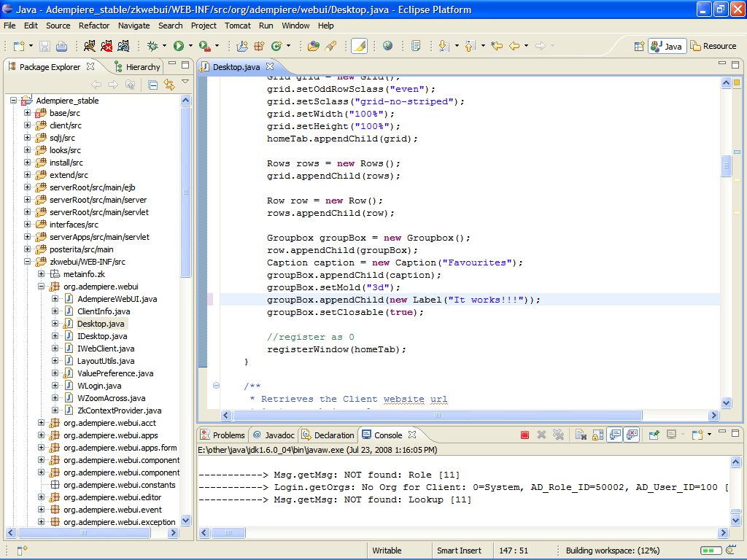Click the red Terminate console button
This screenshot has width=747, height=560.
click(525, 435)
